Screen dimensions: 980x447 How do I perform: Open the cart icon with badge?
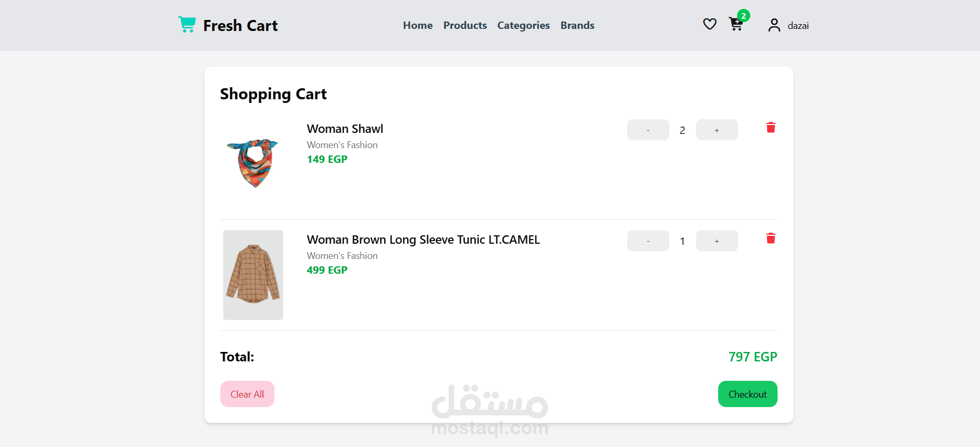pos(736,24)
